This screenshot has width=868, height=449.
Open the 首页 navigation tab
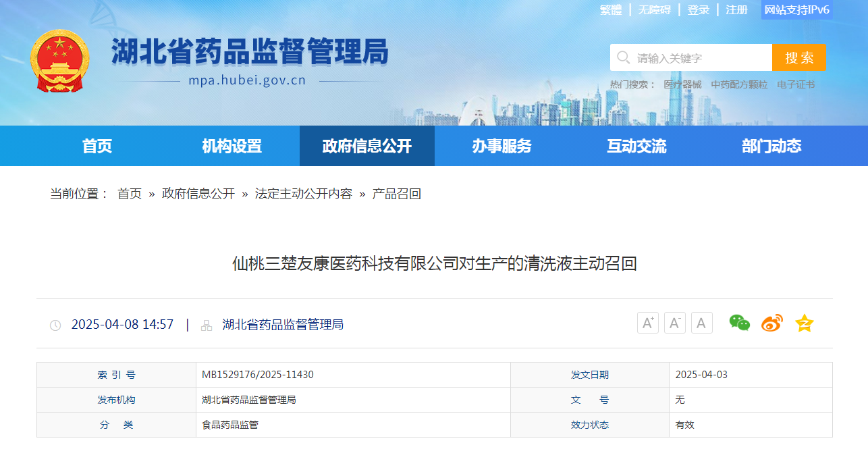[x=97, y=146]
